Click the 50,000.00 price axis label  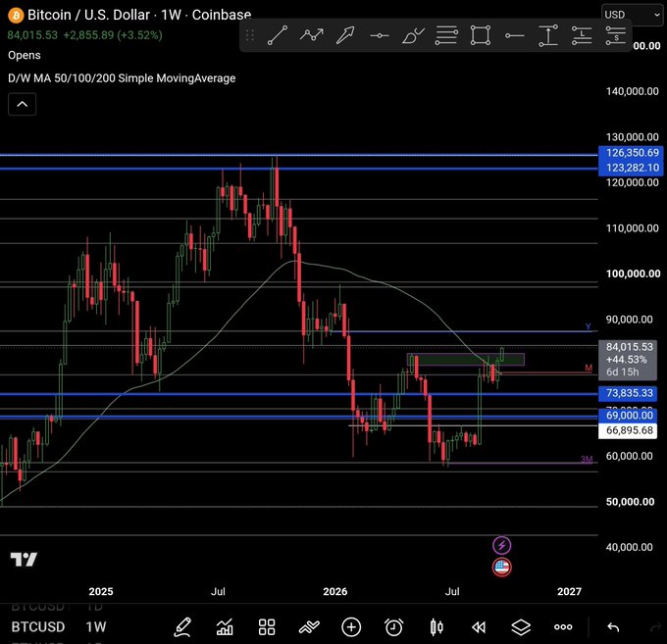click(630, 502)
